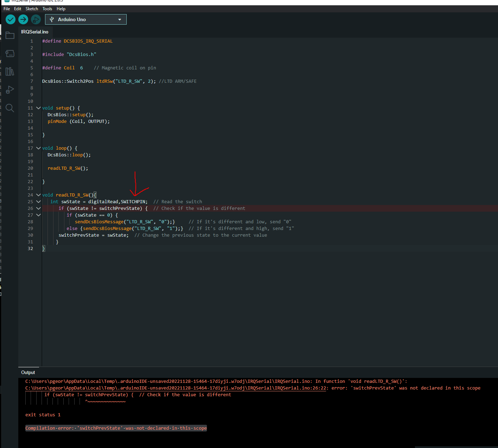Click SWITCHPIN on line 25
498x448 pixels.
click(x=133, y=202)
